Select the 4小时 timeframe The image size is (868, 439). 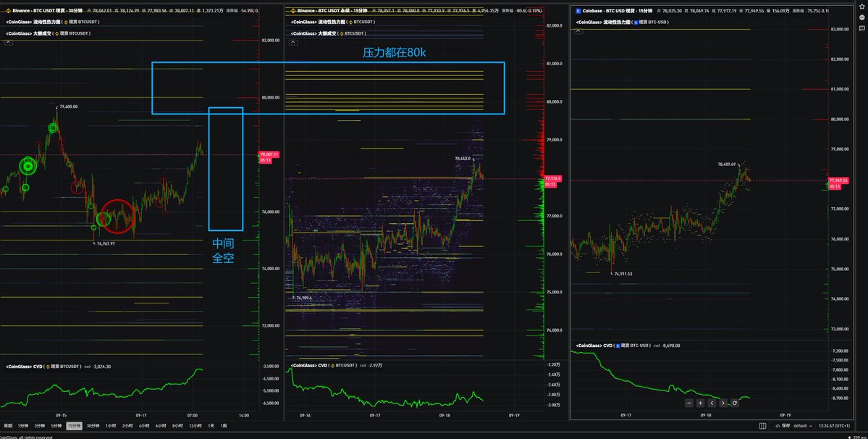click(x=144, y=426)
